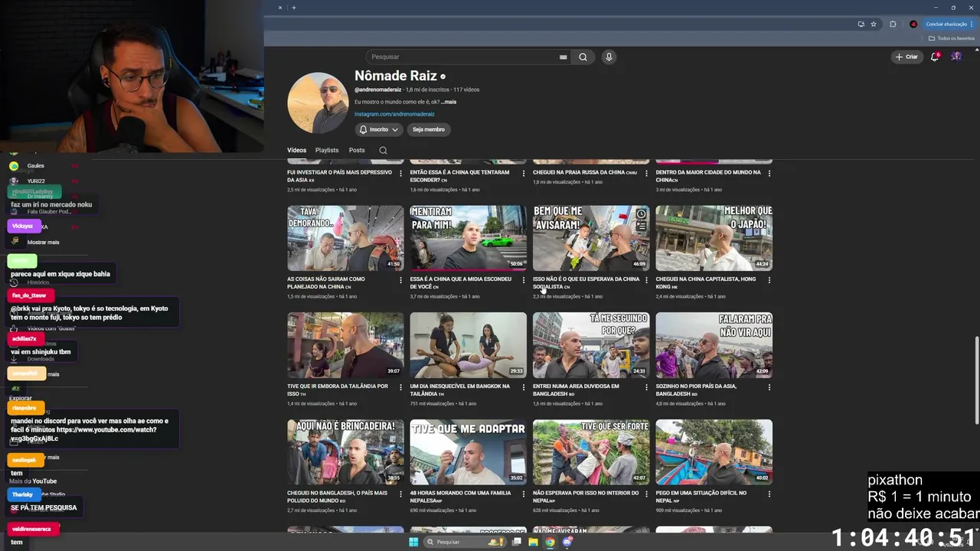Open Discord from the taskbar
Screen dimensions: 980x551
567,542
